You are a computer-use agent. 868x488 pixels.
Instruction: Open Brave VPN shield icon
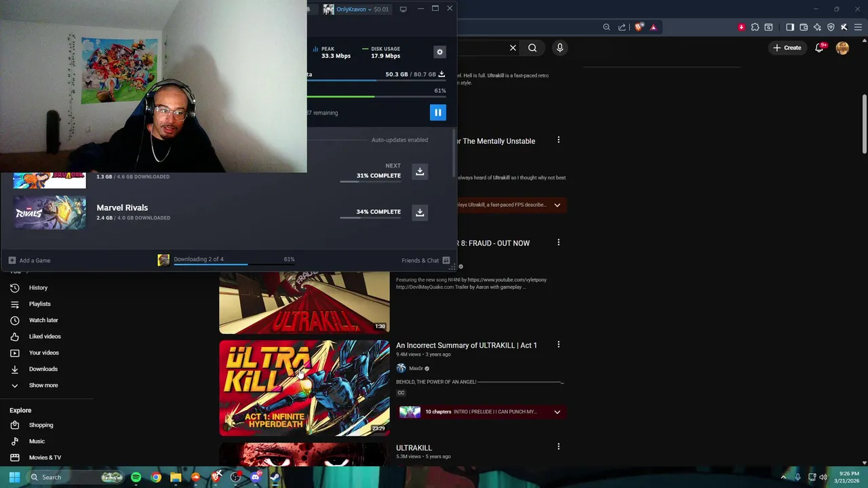[831, 27]
